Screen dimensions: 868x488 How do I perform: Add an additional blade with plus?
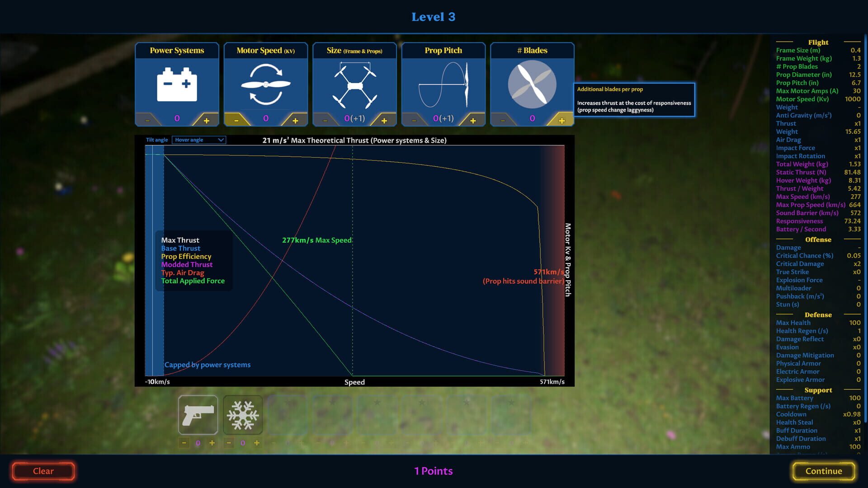pos(561,121)
